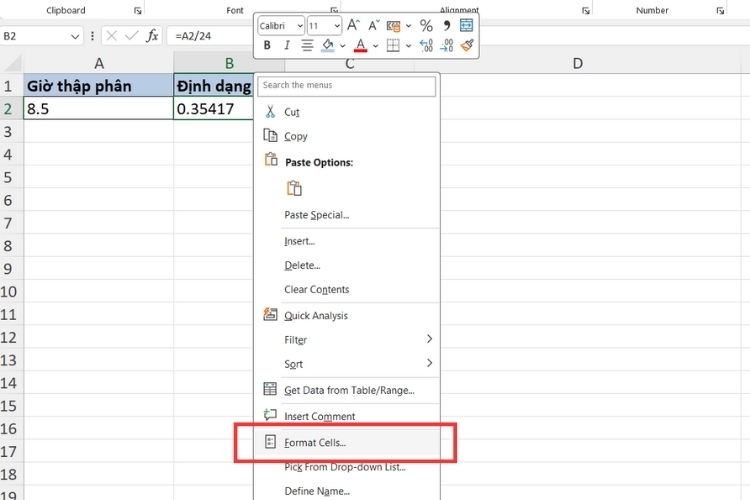Open Clipboard group dialog launcher
The width and height of the screenshot is (750, 500).
coord(138,11)
